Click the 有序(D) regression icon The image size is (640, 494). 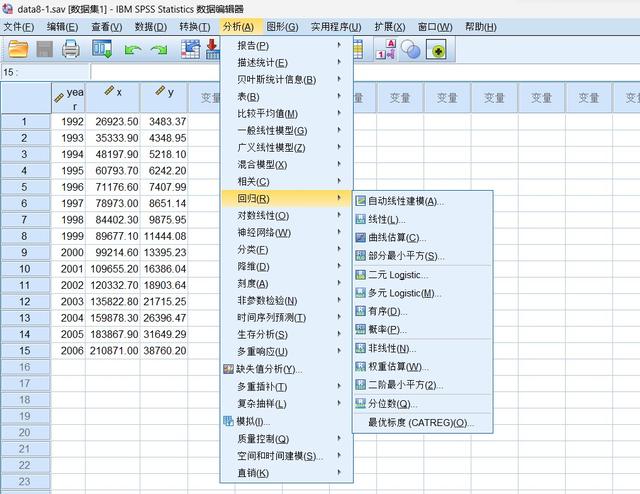[360, 311]
